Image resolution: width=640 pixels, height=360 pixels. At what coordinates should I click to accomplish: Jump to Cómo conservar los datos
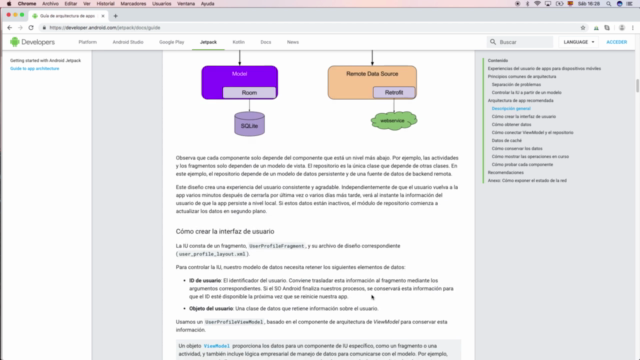[517, 149]
